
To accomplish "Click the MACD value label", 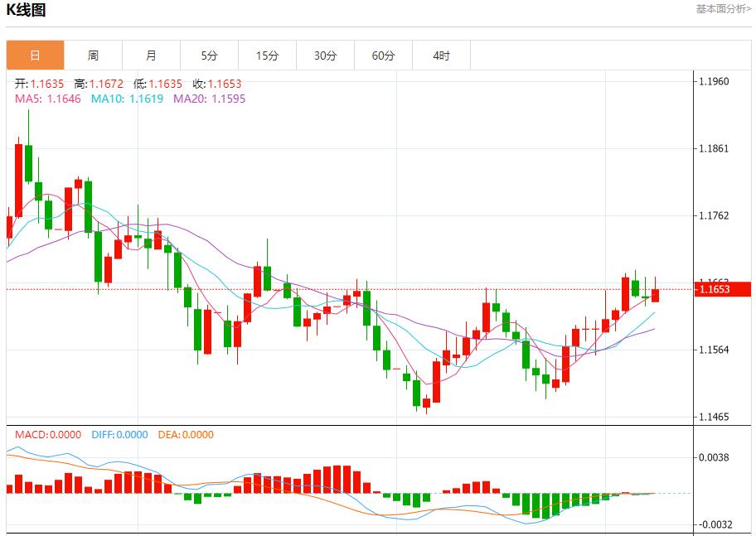I will coord(48,434).
